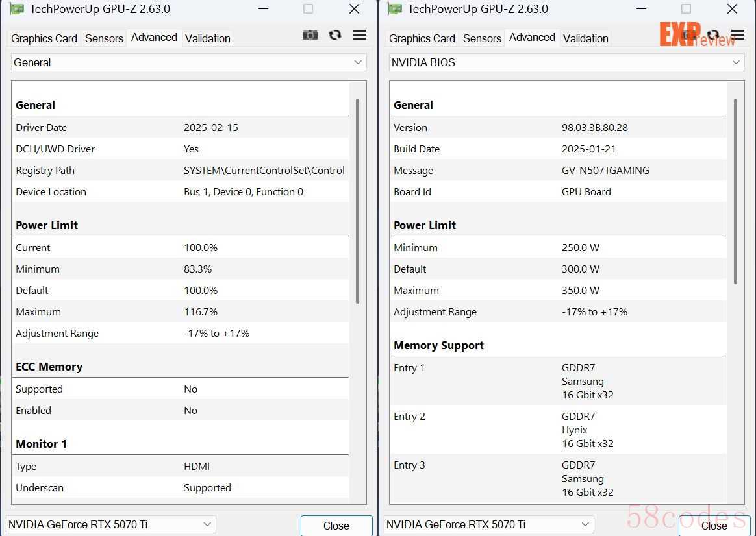Click the monitor Type value HDMI

click(x=197, y=466)
